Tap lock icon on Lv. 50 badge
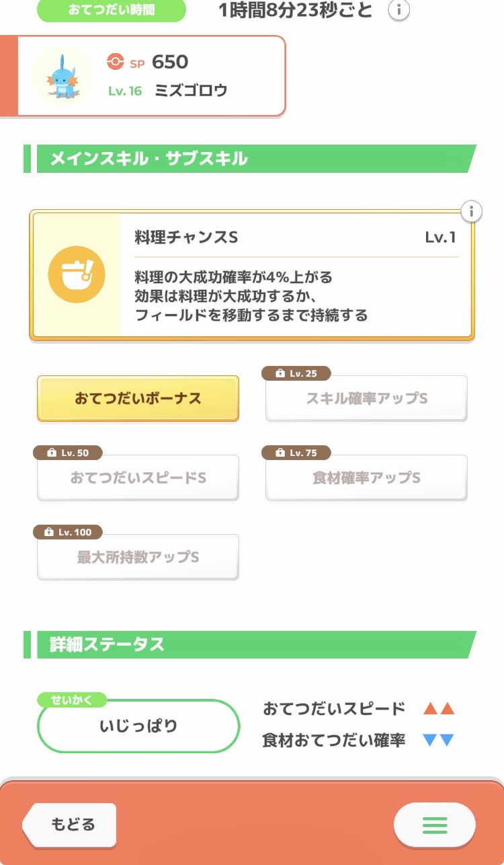The image size is (504, 865). [51, 453]
